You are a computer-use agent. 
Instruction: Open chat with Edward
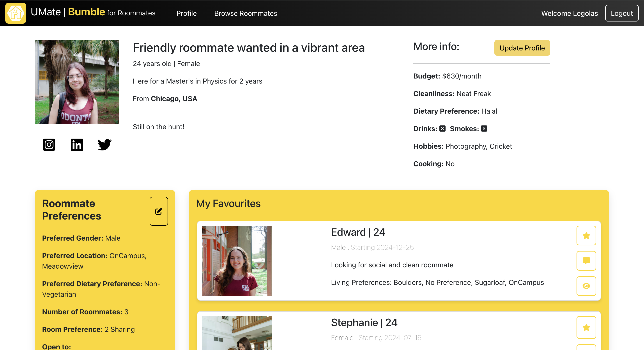click(x=586, y=261)
